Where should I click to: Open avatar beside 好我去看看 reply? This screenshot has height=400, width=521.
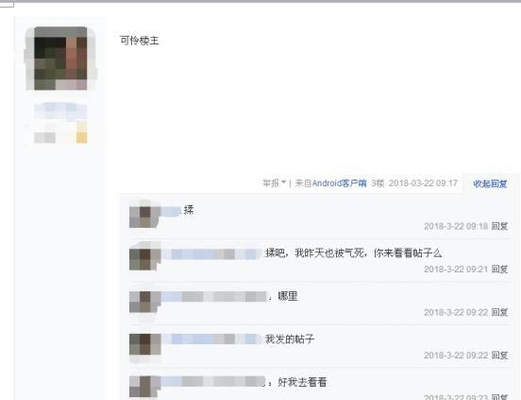coord(145,387)
